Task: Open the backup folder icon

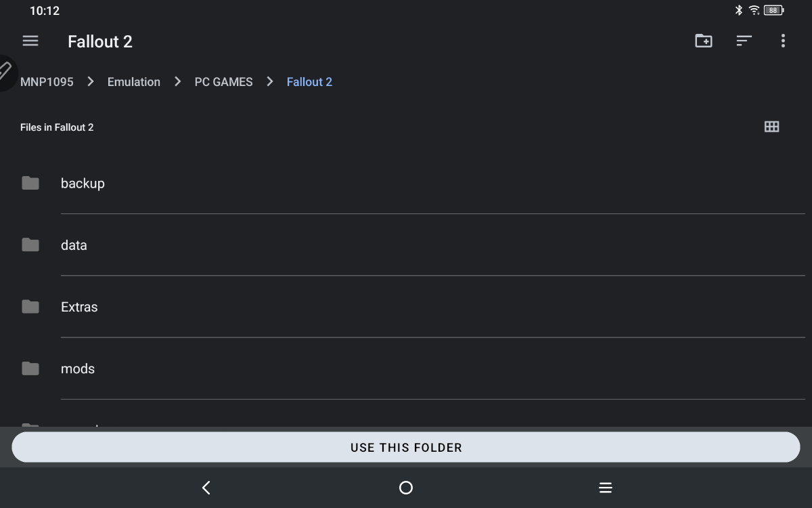Action: (x=30, y=182)
